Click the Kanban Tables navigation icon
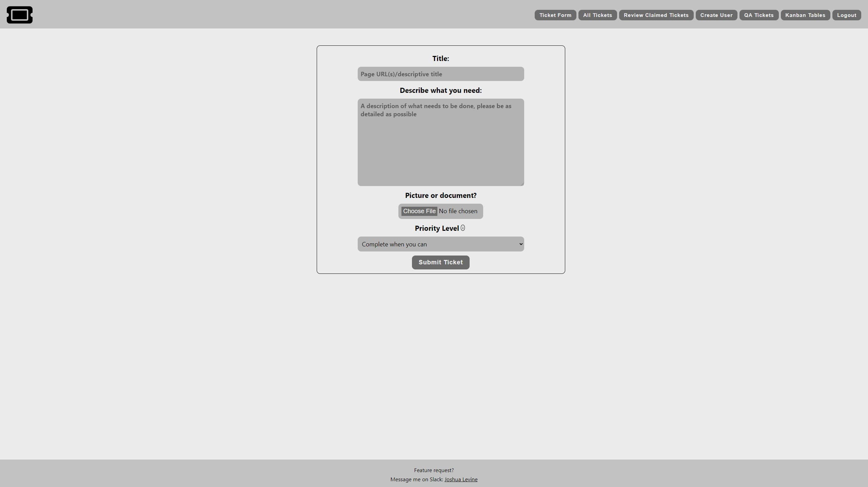The height and width of the screenshot is (487, 868). 805,15
